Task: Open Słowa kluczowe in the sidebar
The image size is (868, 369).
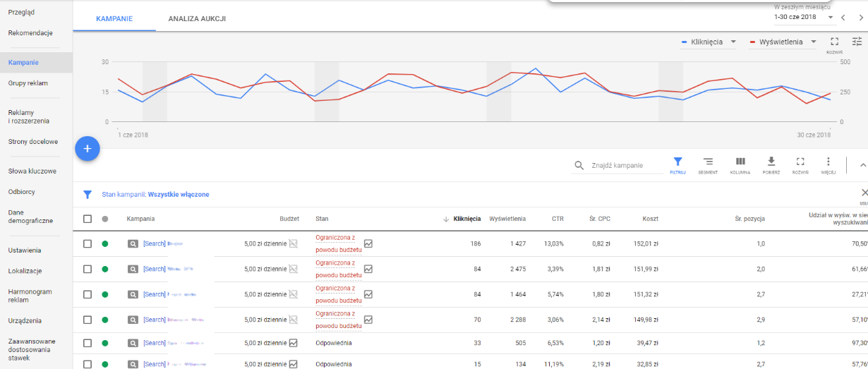Action: (x=32, y=171)
